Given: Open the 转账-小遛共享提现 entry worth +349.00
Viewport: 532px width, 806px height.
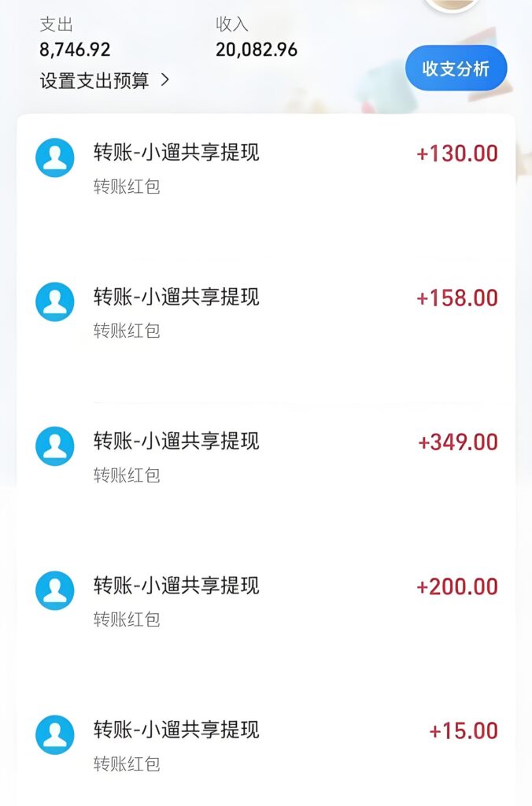Looking at the screenshot, I should 176,442.
